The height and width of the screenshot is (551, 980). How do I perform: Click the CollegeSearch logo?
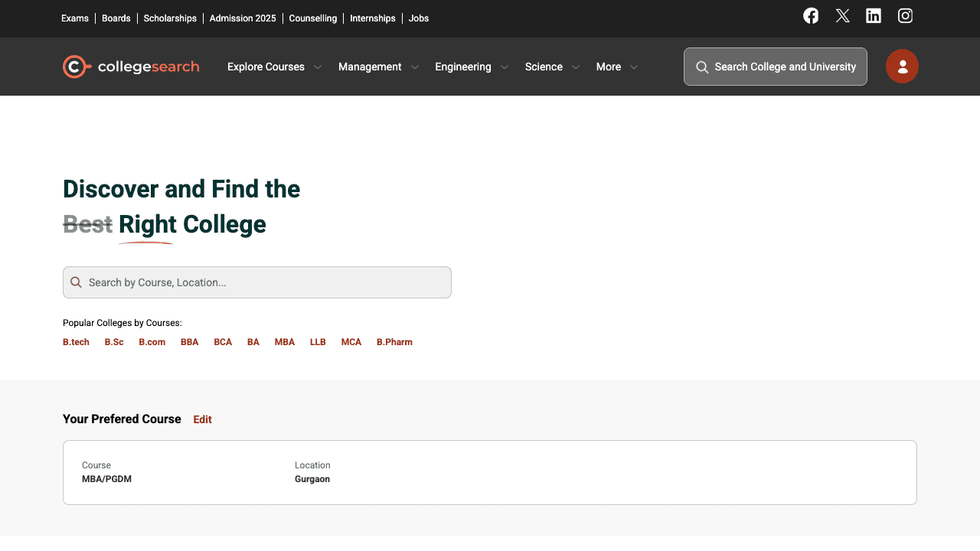pyautogui.click(x=130, y=67)
